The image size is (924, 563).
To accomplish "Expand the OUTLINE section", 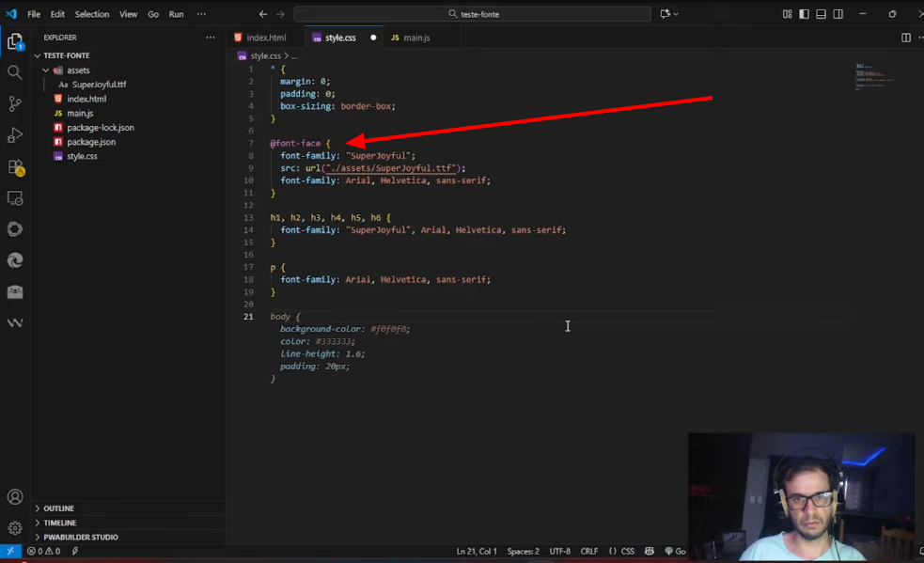I will coord(58,508).
